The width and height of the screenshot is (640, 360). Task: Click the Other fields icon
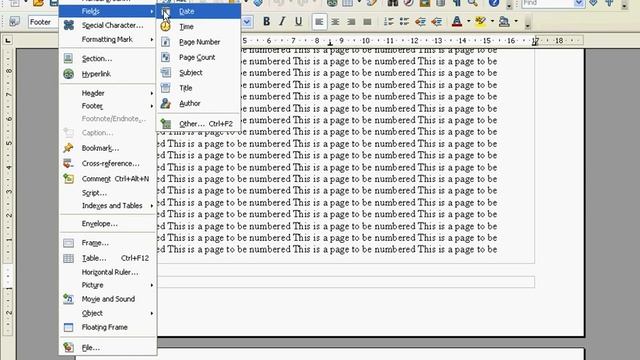click(165, 124)
